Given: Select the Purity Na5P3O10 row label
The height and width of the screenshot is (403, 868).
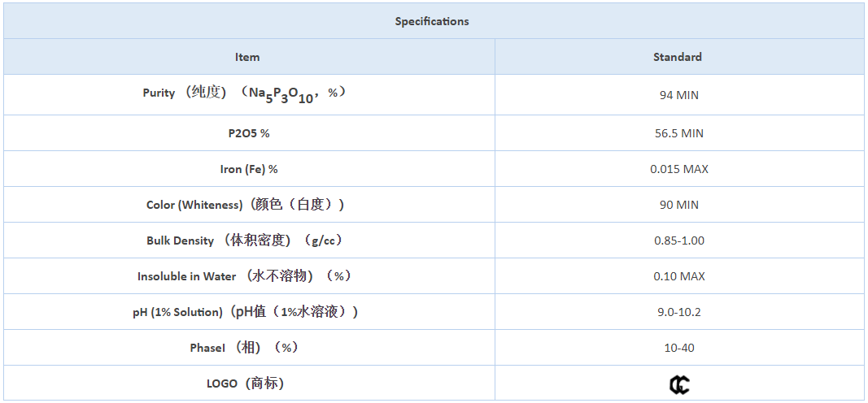Looking at the screenshot, I should (x=245, y=94).
